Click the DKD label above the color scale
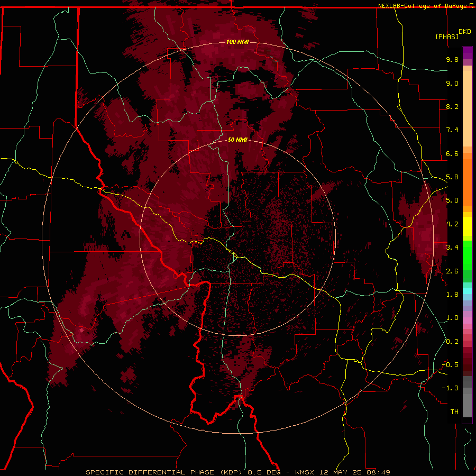The image size is (476, 476). coord(465,32)
